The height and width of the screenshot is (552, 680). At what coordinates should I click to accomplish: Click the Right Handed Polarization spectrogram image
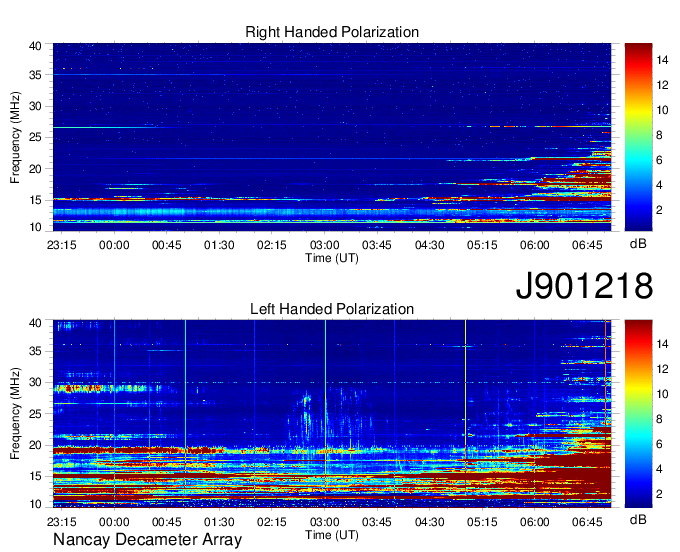[x=332, y=137]
